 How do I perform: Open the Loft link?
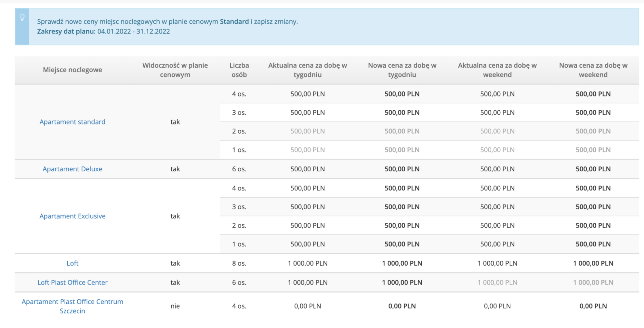[72, 263]
